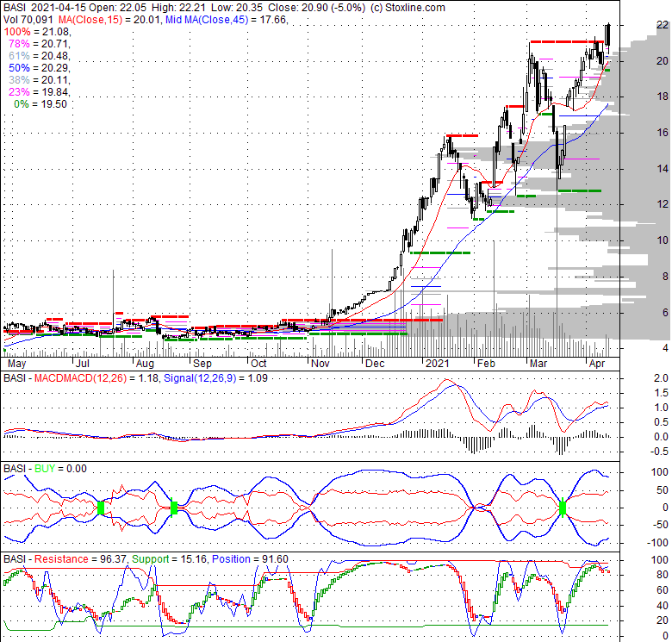This screenshot has width=672, height=642.
Task: Click the MACD axis value '2.0'
Action: click(x=661, y=378)
